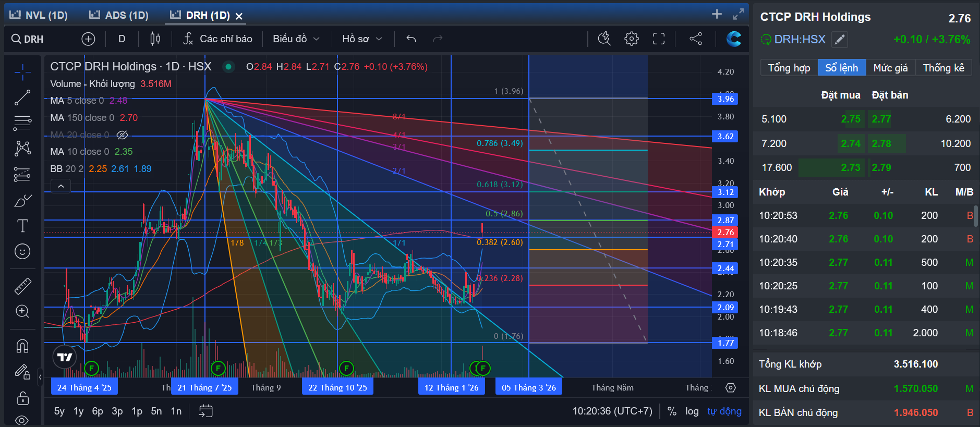Change the D timeframe interval
This screenshot has height=427, width=980.
click(122, 39)
